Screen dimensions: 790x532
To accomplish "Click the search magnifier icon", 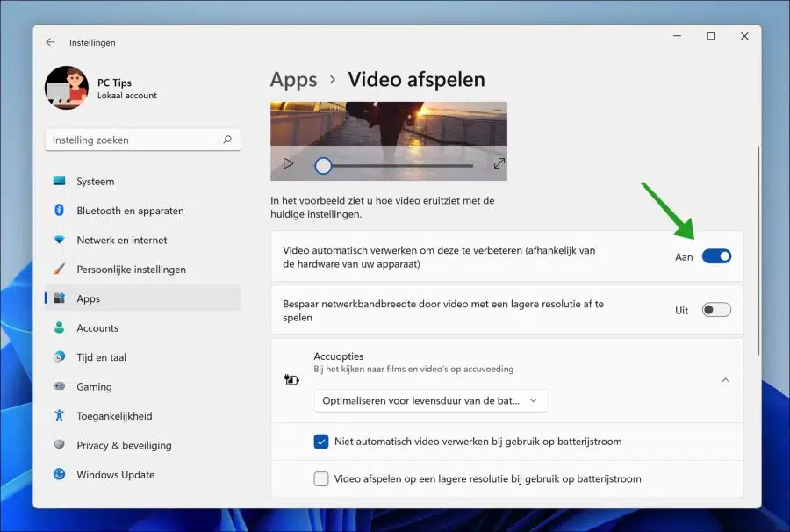I will (227, 140).
